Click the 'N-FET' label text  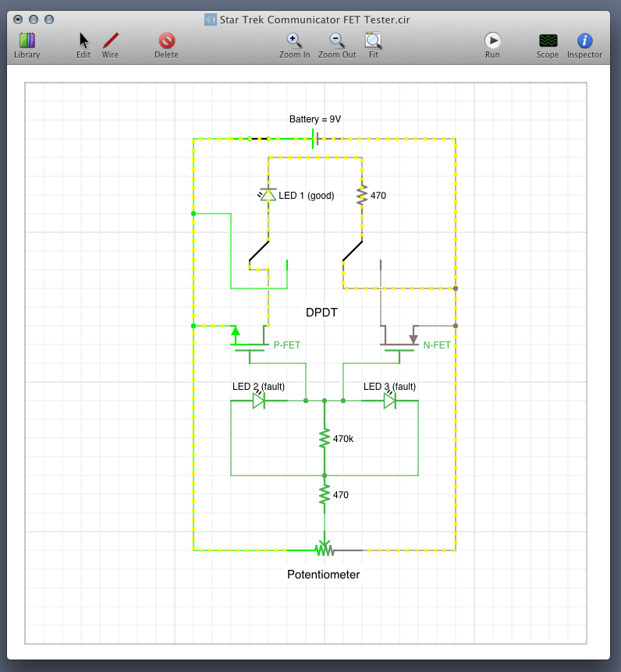tap(437, 345)
